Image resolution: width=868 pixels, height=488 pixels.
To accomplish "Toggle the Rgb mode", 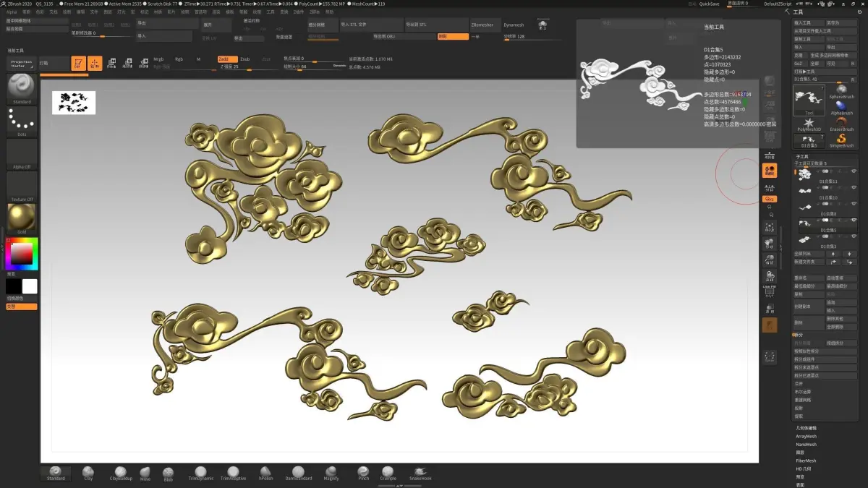I will coord(179,59).
